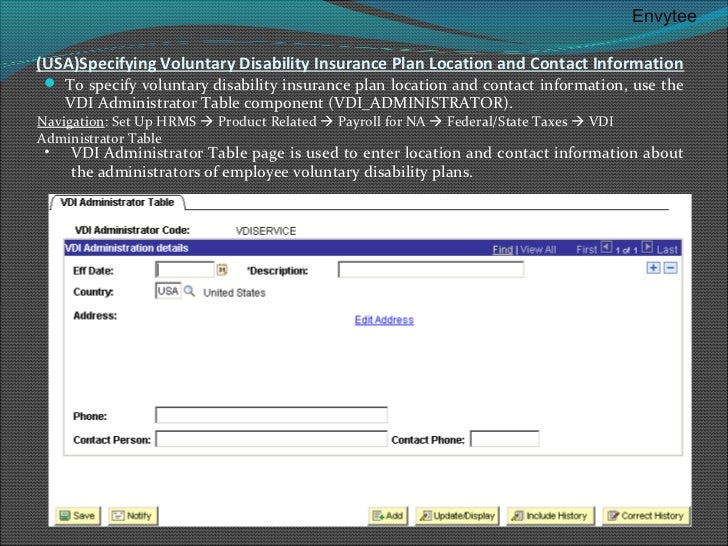Click the slide title about Voluntary Disability Insurance
Viewport: 728px width, 546px height.
click(360, 64)
